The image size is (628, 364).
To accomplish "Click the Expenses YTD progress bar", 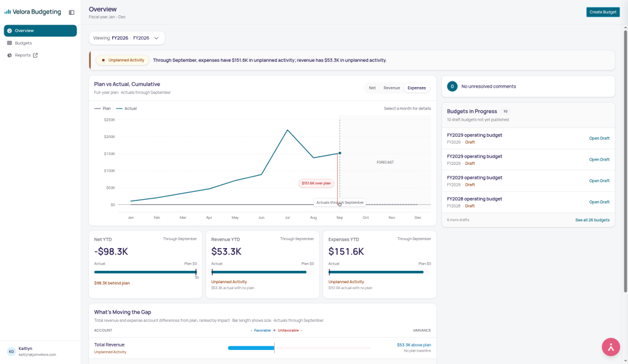I will tap(380, 272).
